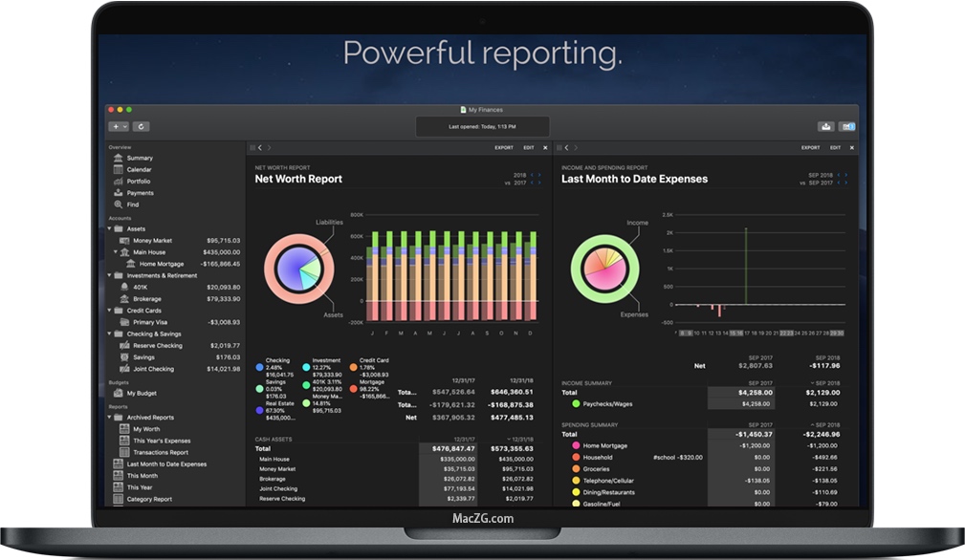The width and height of the screenshot is (965, 560).
Task: Click the Find magnifier icon
Action: (119, 205)
